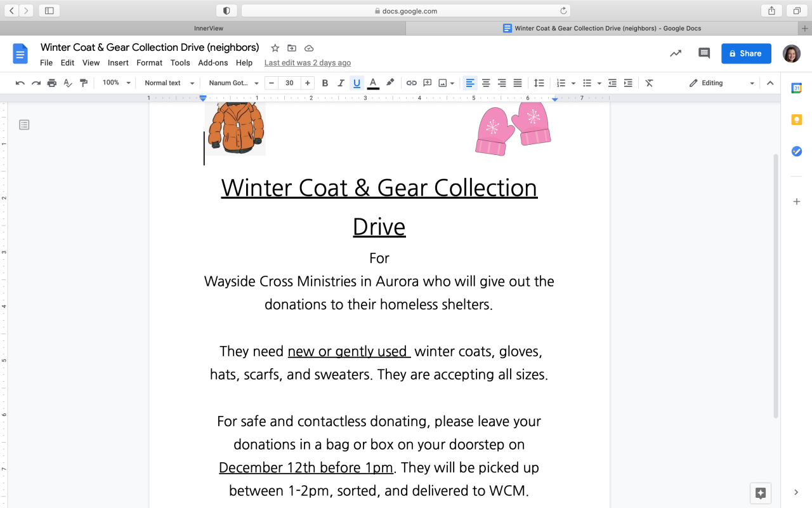812x508 pixels.
Task: Open the Normal text styles dropdown
Action: tap(169, 83)
